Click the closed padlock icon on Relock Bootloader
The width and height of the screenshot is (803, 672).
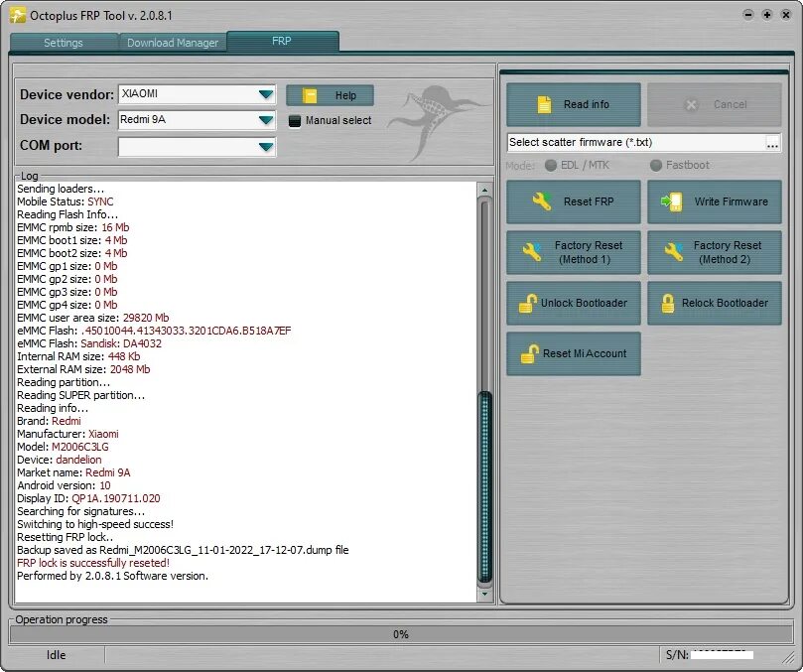coord(668,303)
